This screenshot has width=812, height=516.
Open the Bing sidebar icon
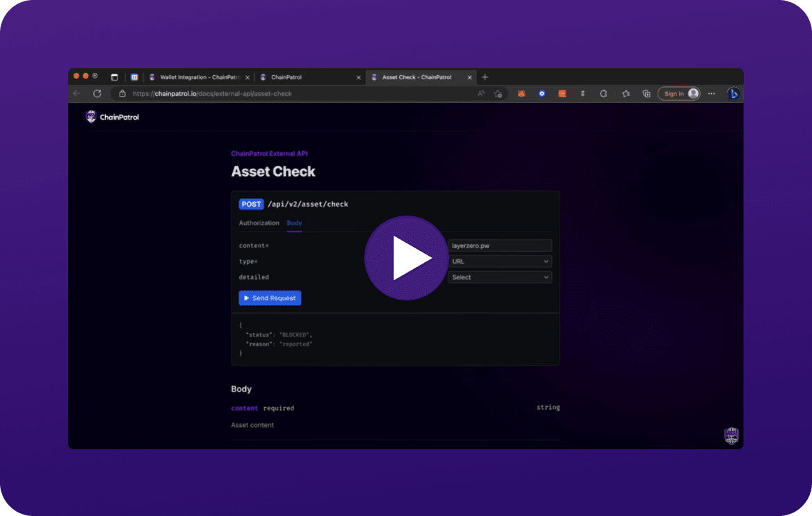733,94
